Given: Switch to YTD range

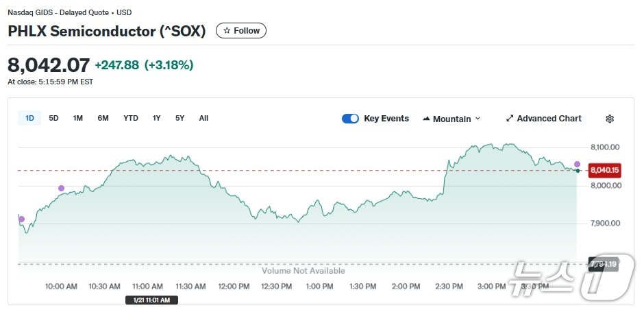Looking at the screenshot, I should (x=131, y=118).
